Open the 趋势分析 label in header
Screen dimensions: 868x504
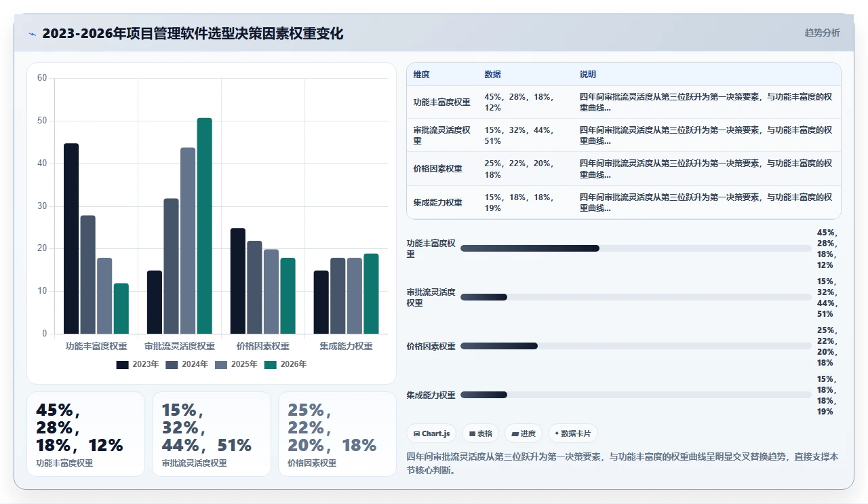pyautogui.click(x=822, y=33)
